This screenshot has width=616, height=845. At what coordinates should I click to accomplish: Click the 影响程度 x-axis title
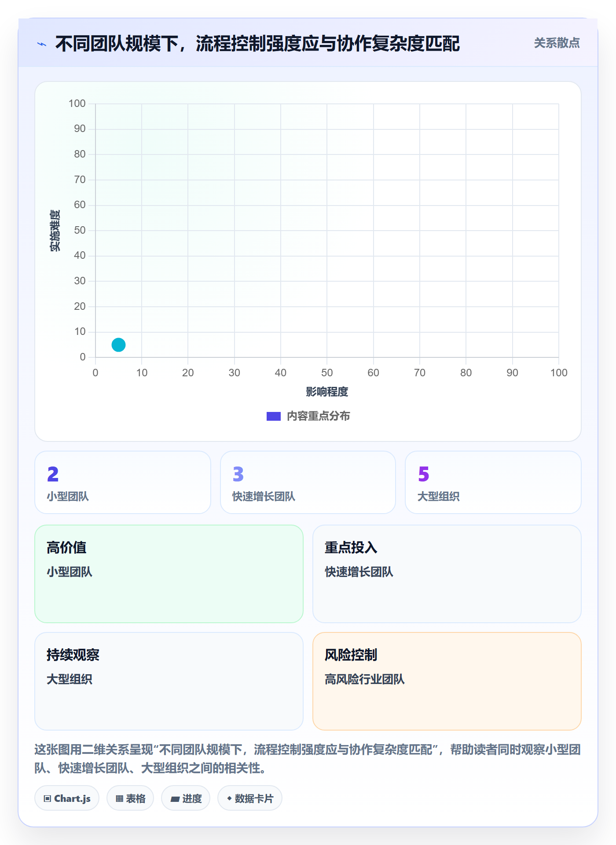(327, 392)
